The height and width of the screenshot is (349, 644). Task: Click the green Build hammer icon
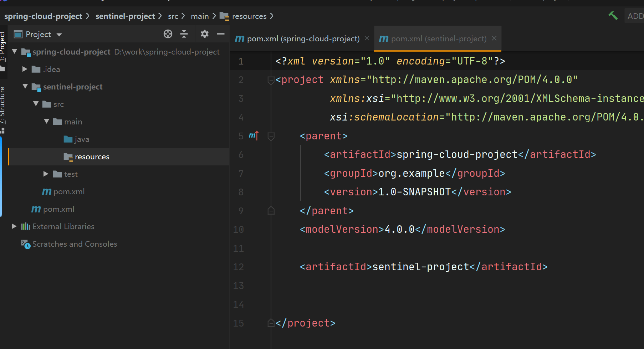tap(613, 15)
